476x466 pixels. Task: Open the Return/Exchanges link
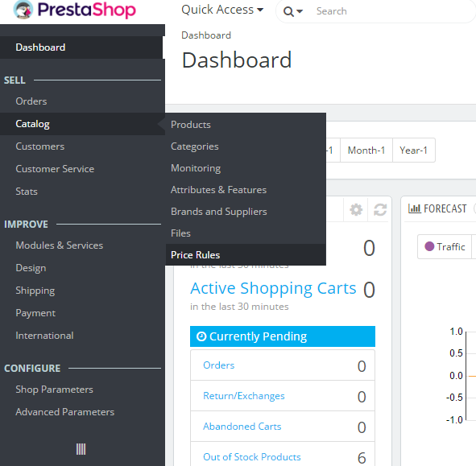[x=244, y=396]
